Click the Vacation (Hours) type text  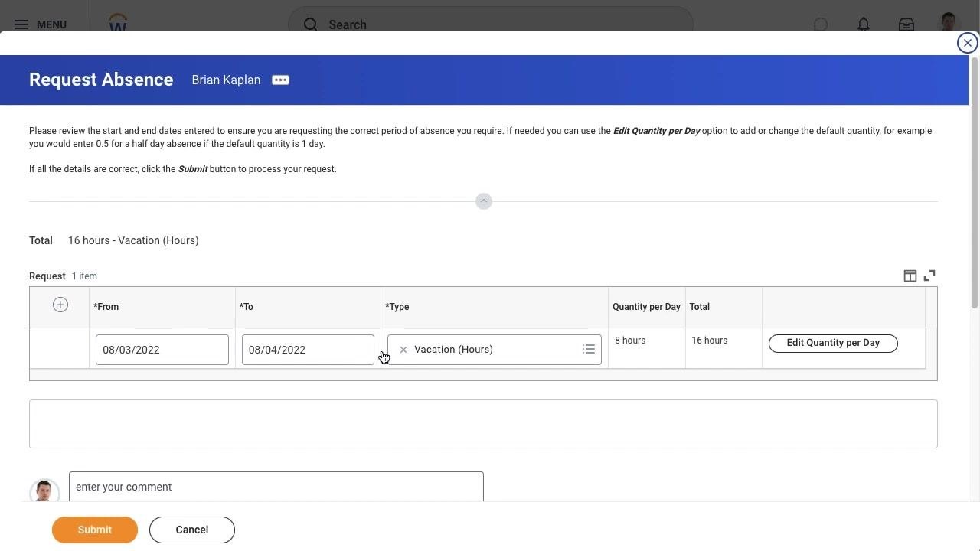tap(453, 350)
